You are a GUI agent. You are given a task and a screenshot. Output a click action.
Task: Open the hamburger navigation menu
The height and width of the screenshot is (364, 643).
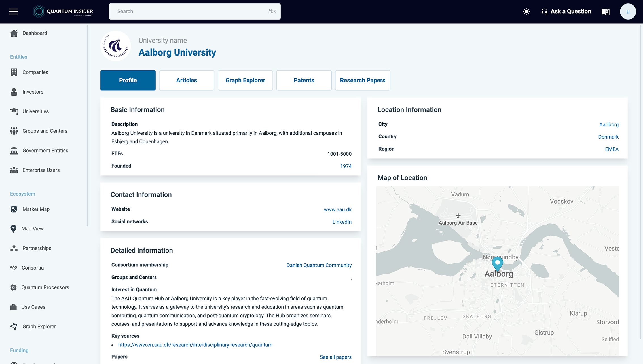(x=13, y=11)
